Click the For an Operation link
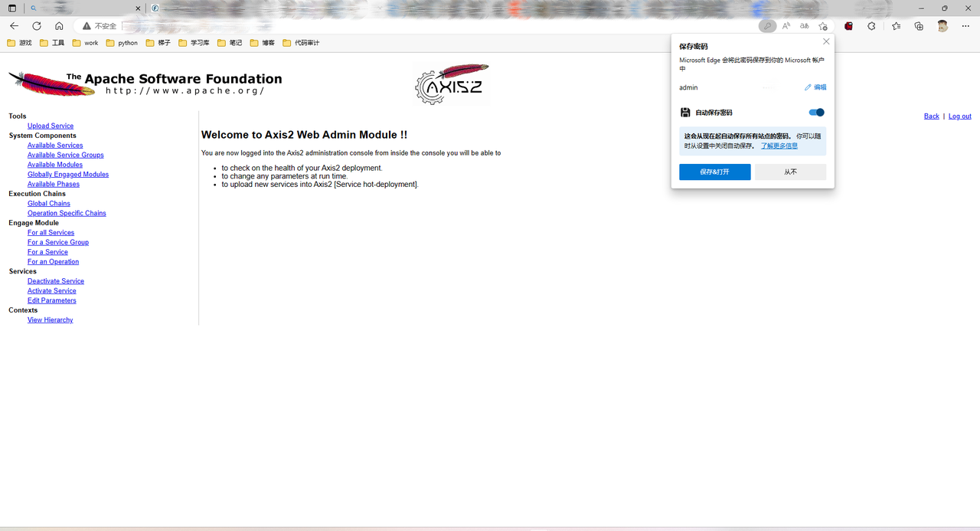980x531 pixels. (53, 262)
